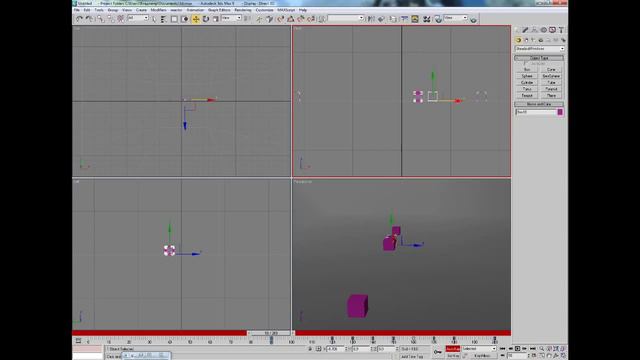Select Lights category in Create panel
Screen dimensions: 640x360
tap(533, 40)
